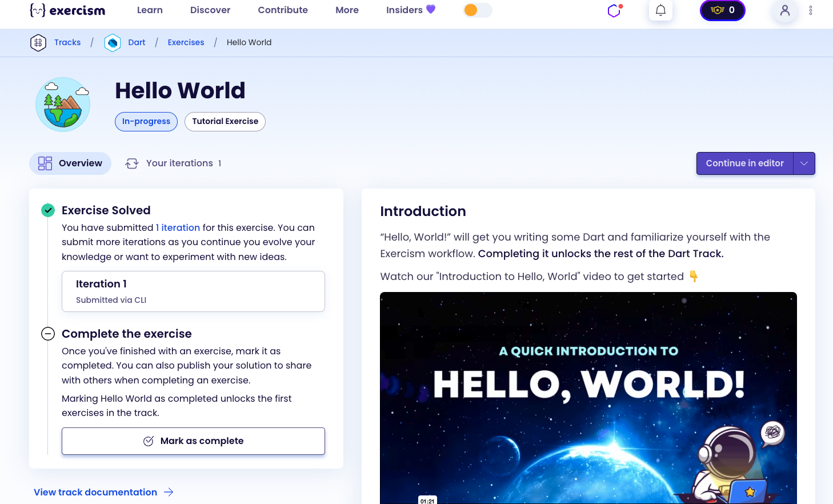833x504 pixels.
Task: Open the three-dot account options menu
Action: (811, 10)
